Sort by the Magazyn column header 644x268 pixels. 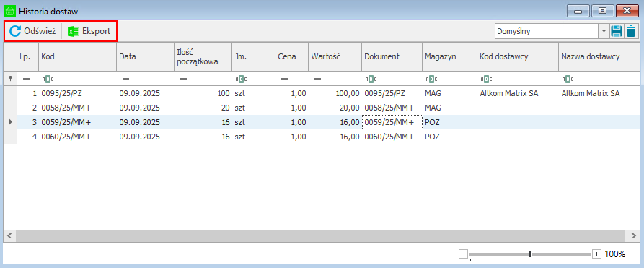tap(449, 57)
